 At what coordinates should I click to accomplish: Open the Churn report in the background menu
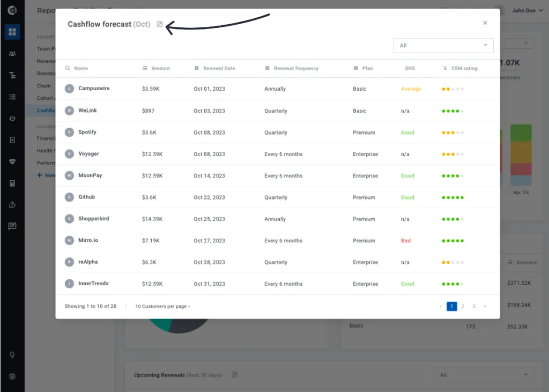click(44, 86)
